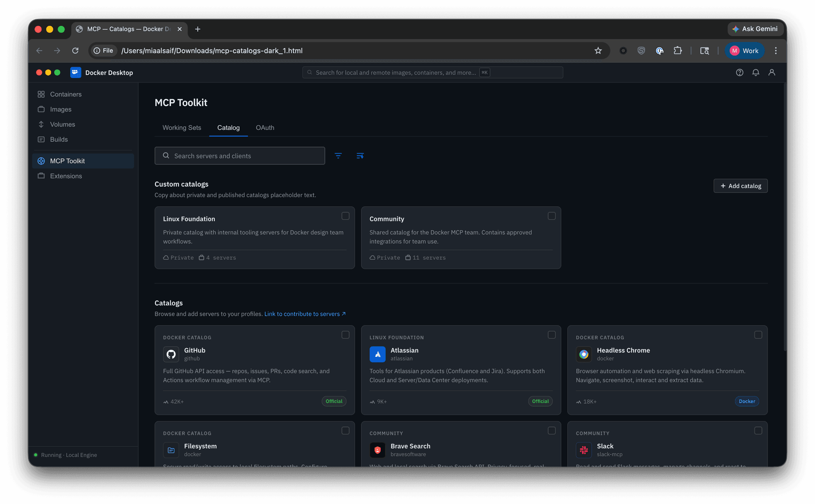
Task: Switch to the OAuth tab
Action: click(x=265, y=128)
